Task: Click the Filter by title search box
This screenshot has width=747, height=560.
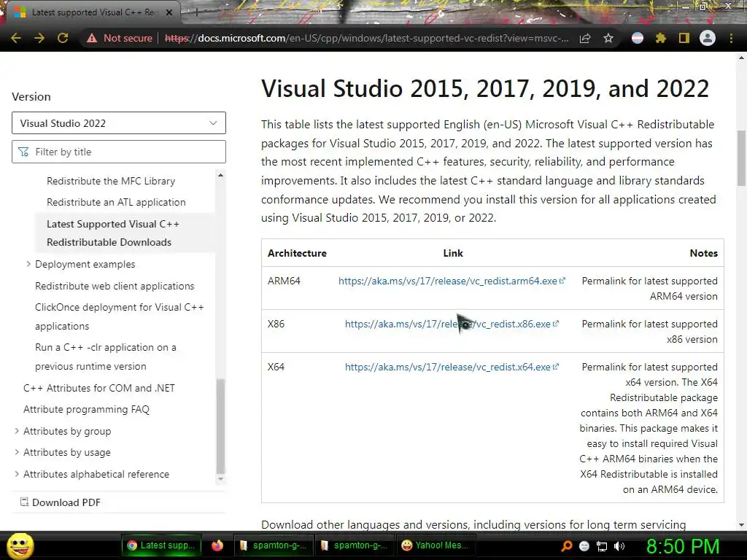Action: (119, 152)
